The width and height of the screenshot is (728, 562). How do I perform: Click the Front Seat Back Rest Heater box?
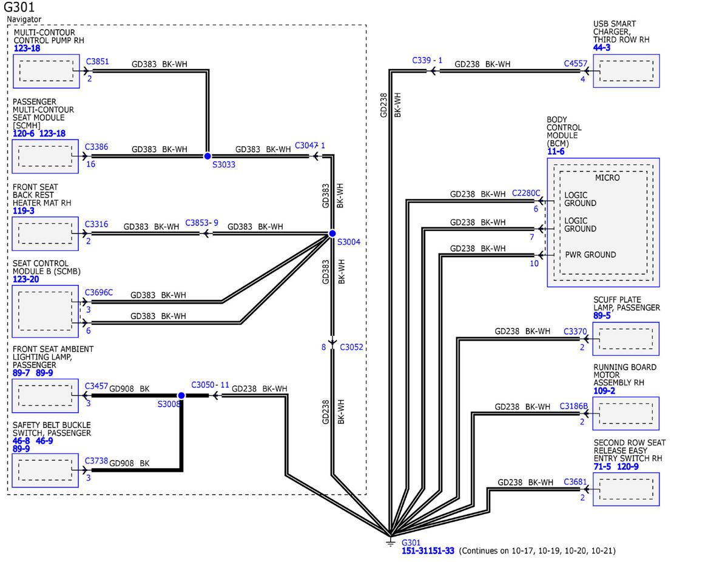click(x=46, y=233)
